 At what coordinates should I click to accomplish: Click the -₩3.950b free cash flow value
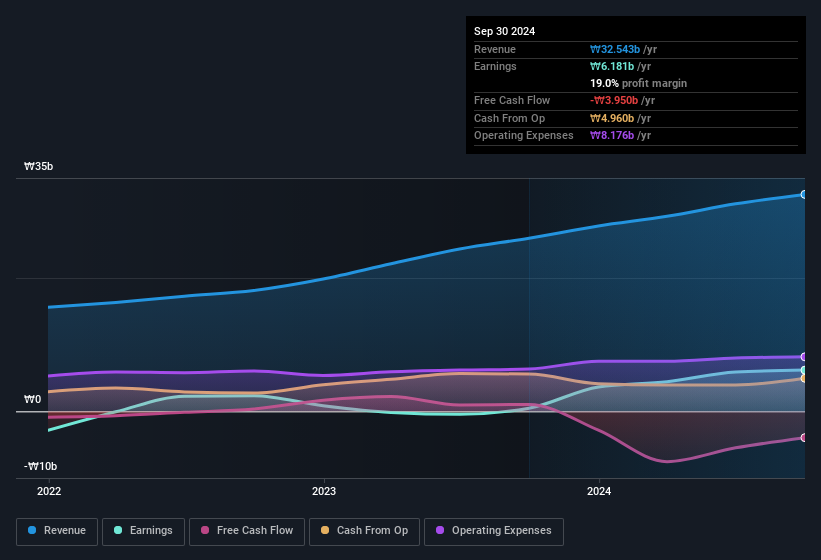coord(614,100)
